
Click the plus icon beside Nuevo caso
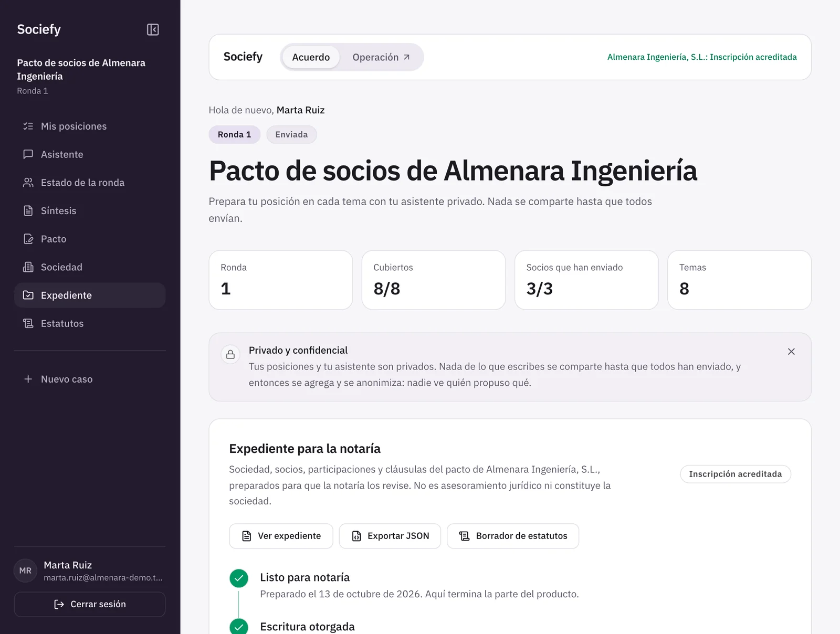click(x=28, y=379)
